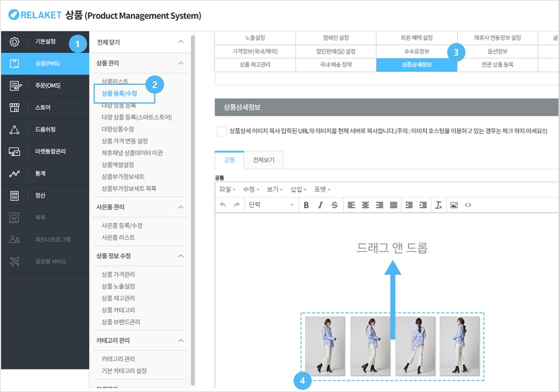Click the first product photo thumbnail
Image resolution: width=559 pixels, height=392 pixels.
(325, 346)
